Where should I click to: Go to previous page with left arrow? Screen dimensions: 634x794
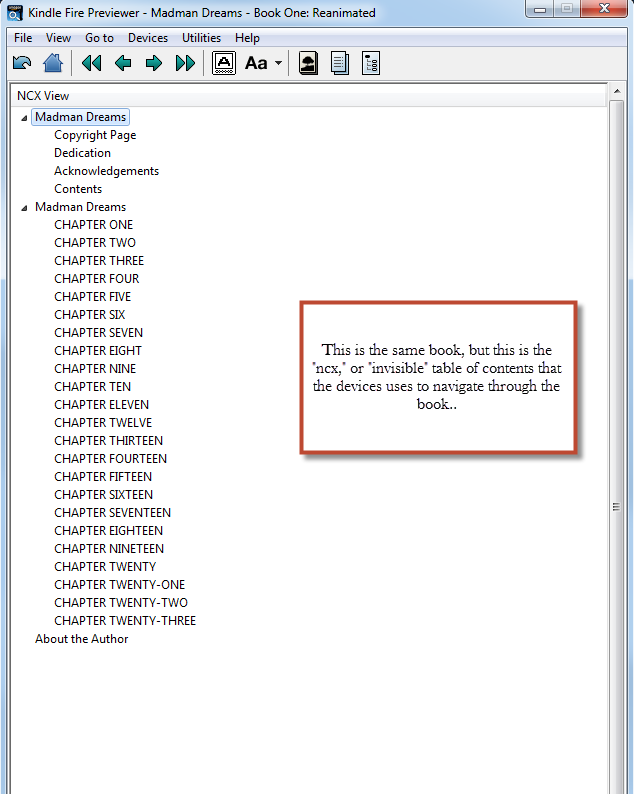click(123, 64)
